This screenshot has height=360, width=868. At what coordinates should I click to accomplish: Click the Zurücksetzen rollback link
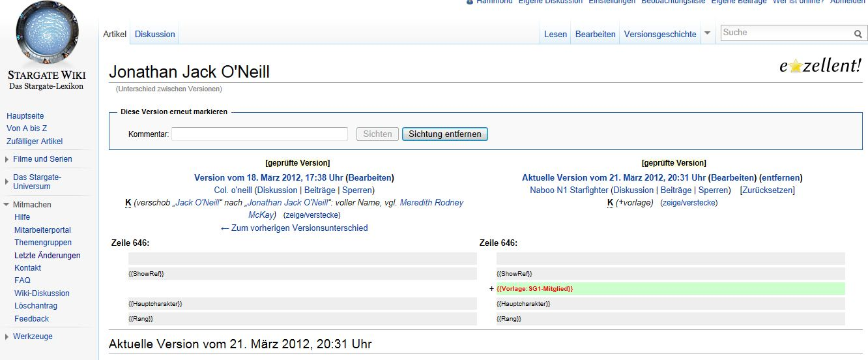pos(767,190)
